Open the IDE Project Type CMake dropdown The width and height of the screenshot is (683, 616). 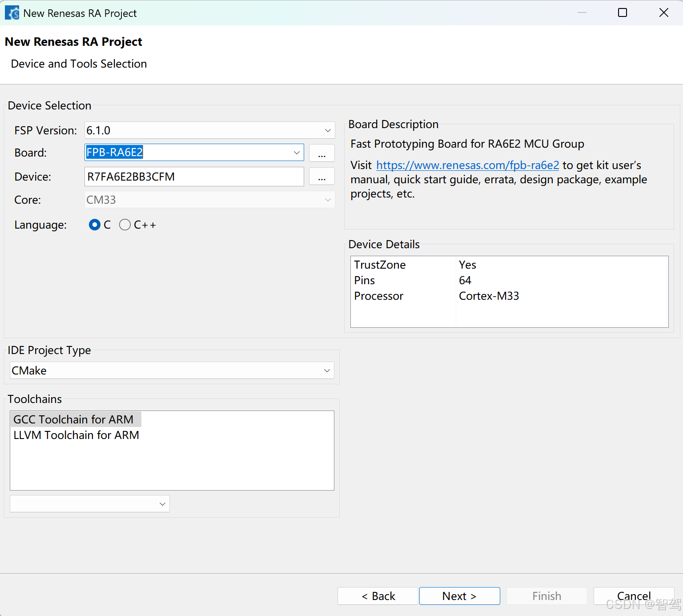coord(172,370)
